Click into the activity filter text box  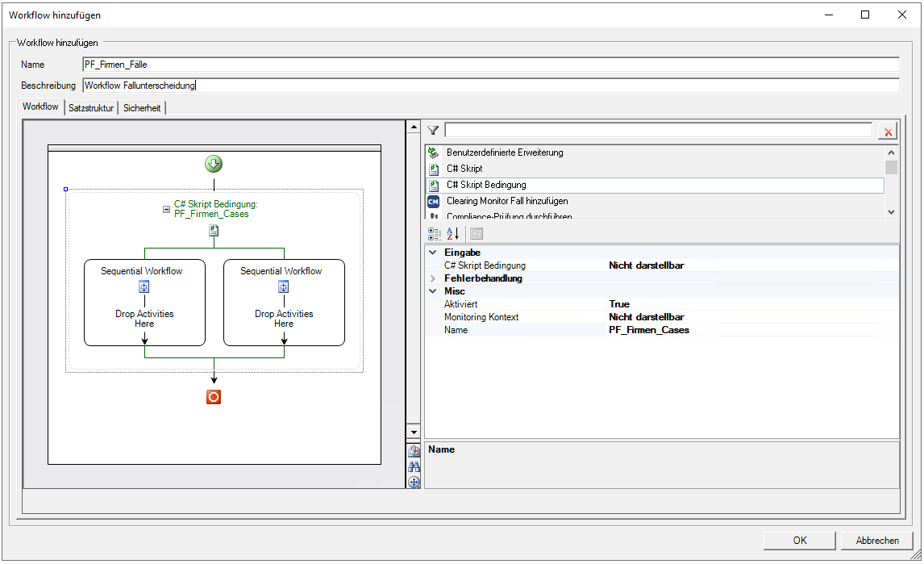658,131
